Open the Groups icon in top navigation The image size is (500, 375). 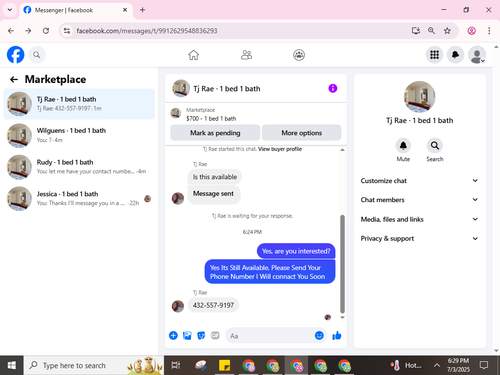pyautogui.click(x=299, y=55)
